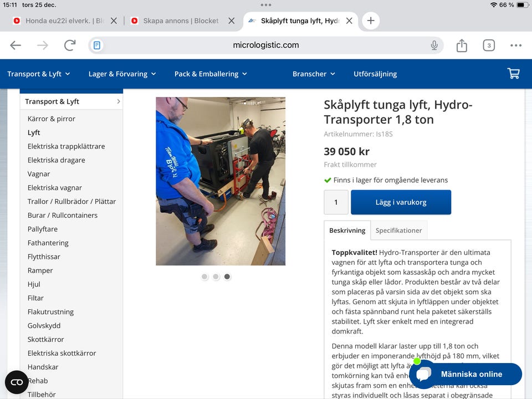Open the Flakutrustning category
Viewport: 532px width, 399px height.
click(50, 312)
